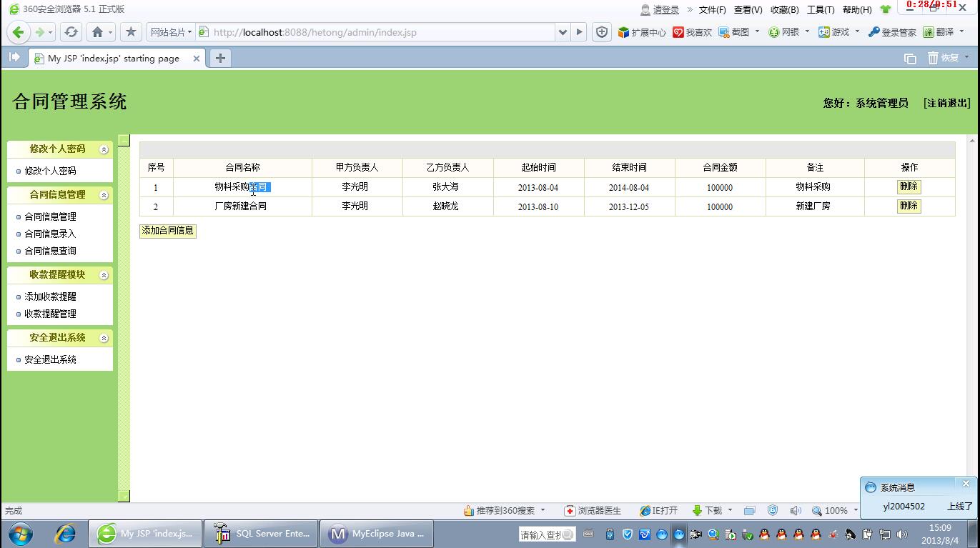Image resolution: width=980 pixels, height=548 pixels.
Task: Open 添加收款提醒 sidebar link
Action: tap(50, 297)
